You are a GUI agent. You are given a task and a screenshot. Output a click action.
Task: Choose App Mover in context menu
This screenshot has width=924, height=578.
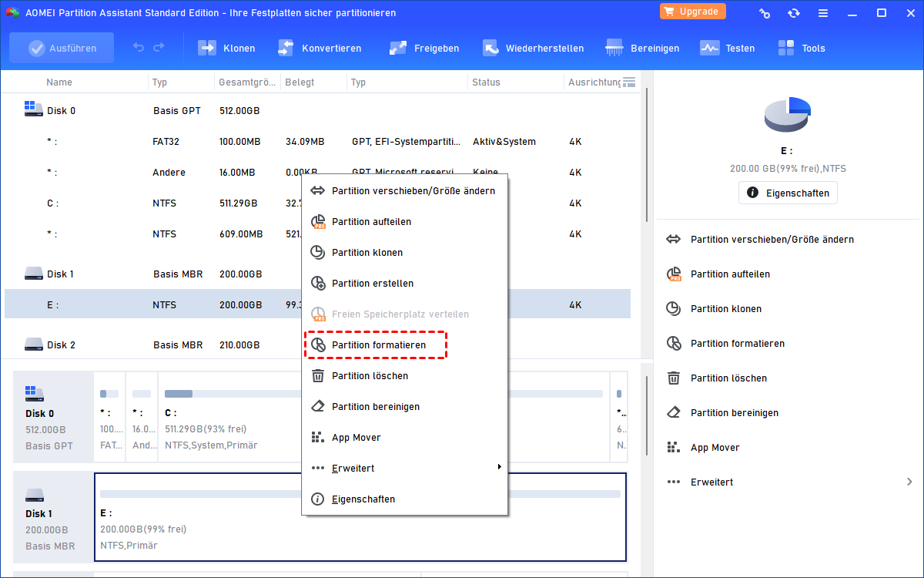(x=404, y=437)
